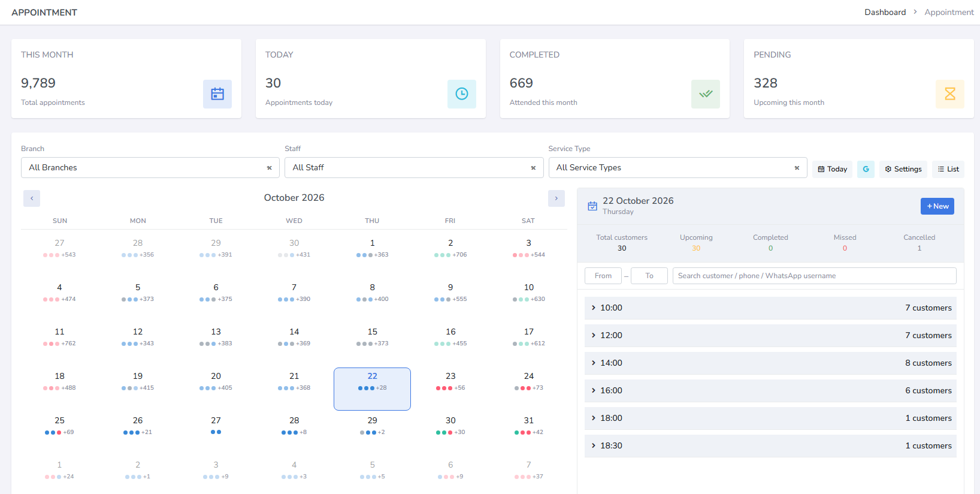Clear the All Branches selection

click(x=270, y=168)
